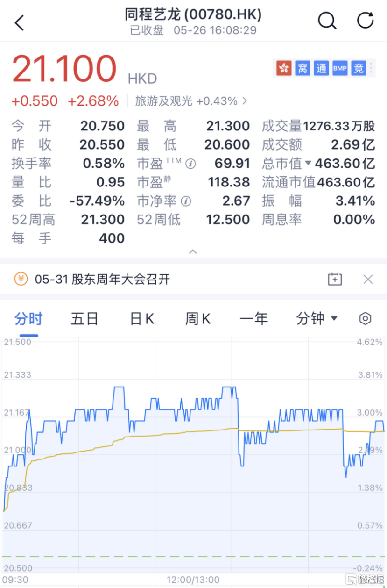The height and width of the screenshot is (588, 387).
Task: Switch to 日K chart tab
Action: pos(142,319)
